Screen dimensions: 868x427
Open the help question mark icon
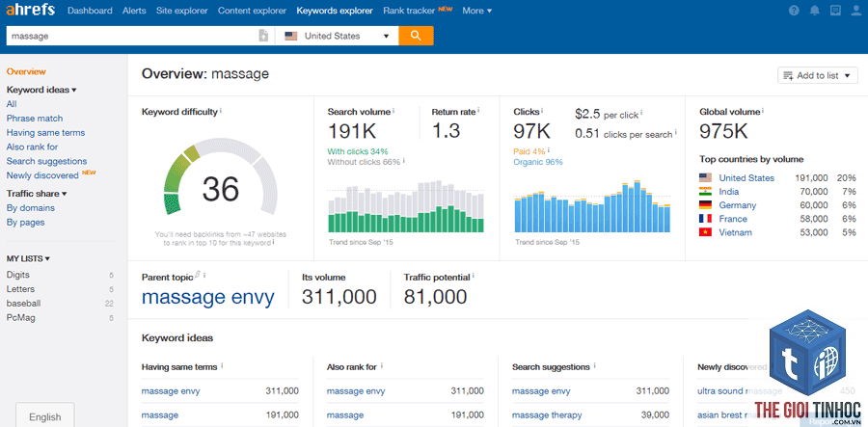pyautogui.click(x=794, y=11)
